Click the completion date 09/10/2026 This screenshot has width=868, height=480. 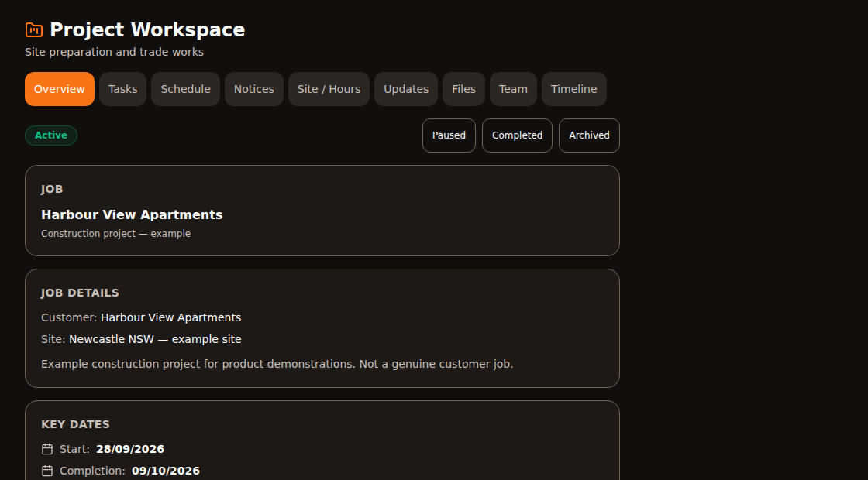166,471
